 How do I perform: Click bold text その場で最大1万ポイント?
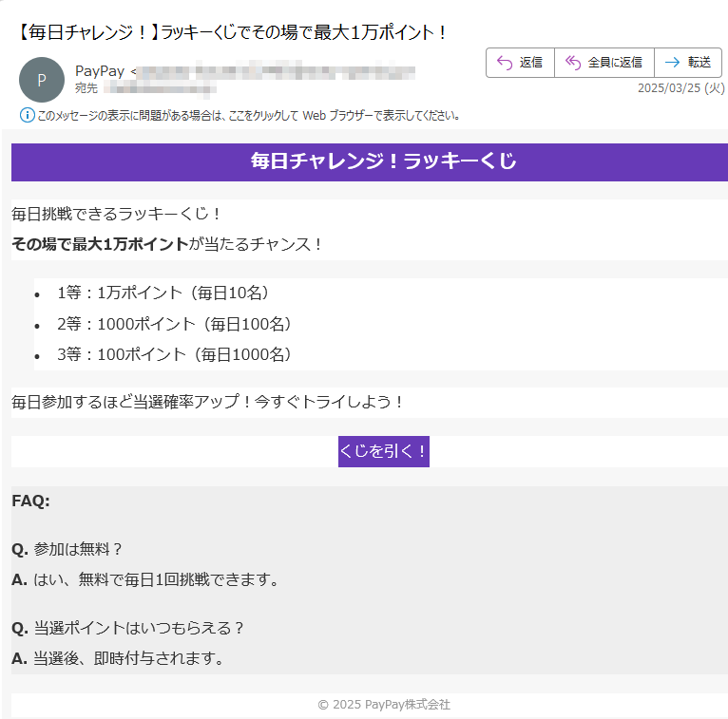coord(100,244)
